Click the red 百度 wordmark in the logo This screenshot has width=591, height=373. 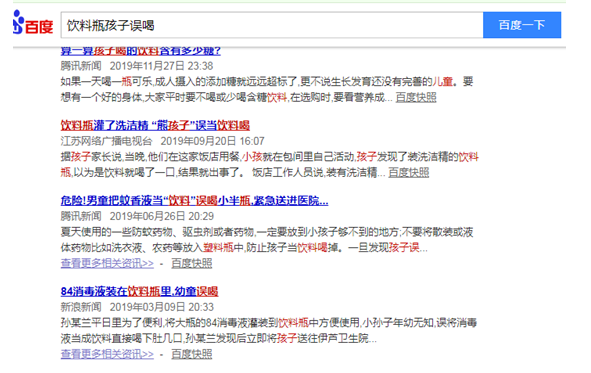click(x=39, y=27)
